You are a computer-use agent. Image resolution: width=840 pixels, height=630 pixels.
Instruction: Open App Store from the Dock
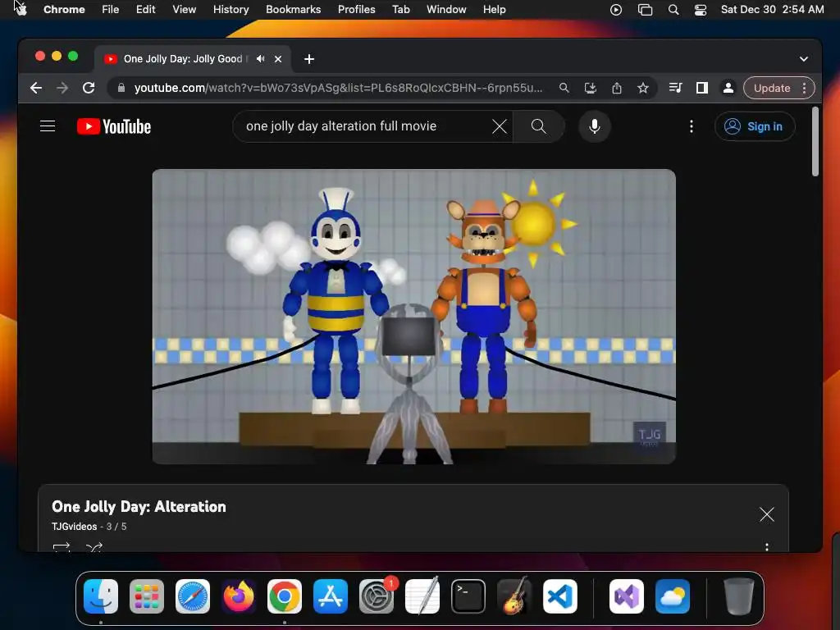point(331,596)
